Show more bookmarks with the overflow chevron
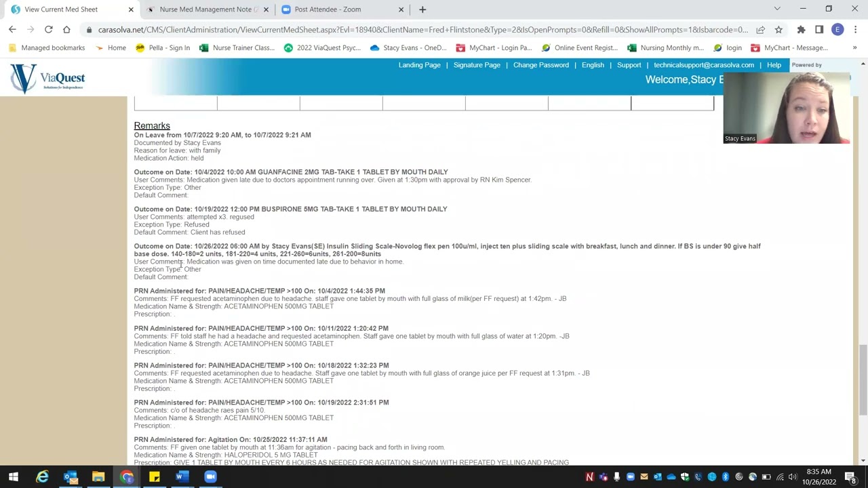The image size is (868, 488). pyautogui.click(x=854, y=48)
